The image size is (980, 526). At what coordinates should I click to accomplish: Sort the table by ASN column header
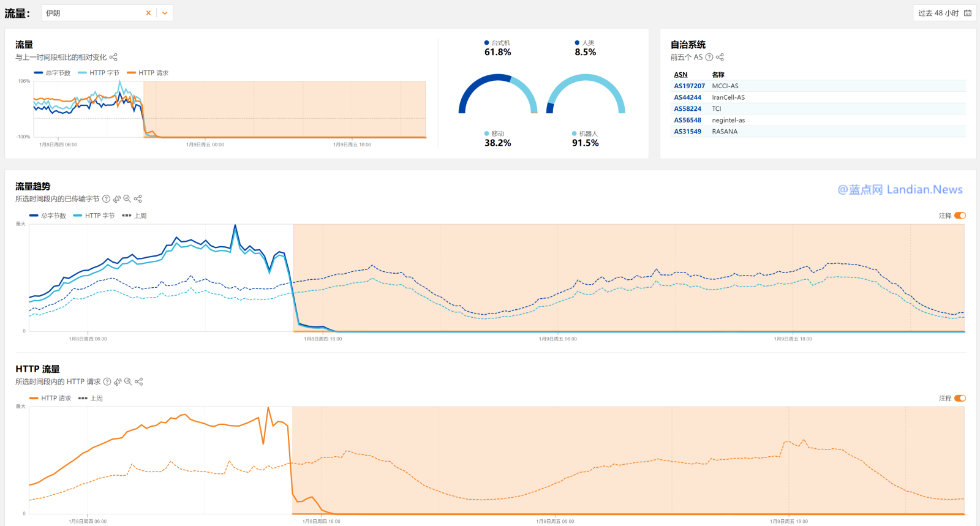point(680,75)
